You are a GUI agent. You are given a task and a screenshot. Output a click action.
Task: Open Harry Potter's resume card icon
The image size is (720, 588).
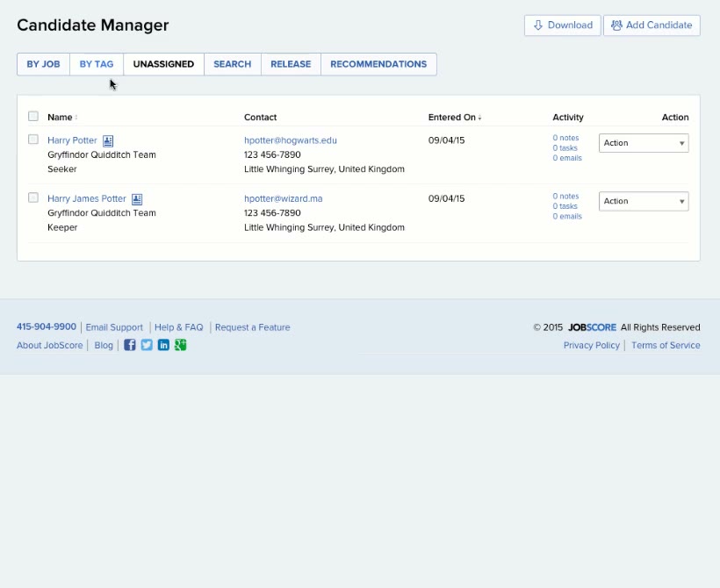tap(108, 141)
